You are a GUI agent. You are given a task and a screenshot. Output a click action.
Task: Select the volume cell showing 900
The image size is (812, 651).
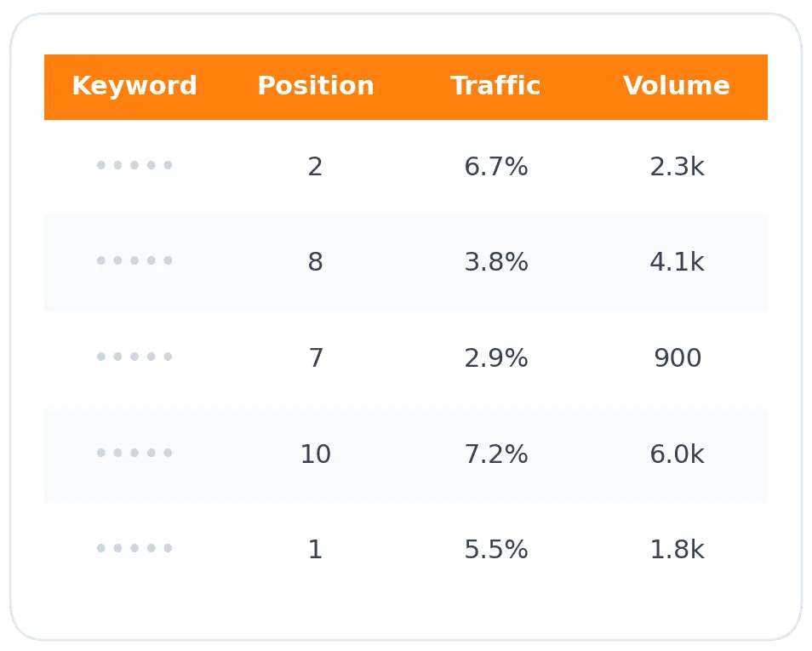pyautogui.click(x=677, y=359)
